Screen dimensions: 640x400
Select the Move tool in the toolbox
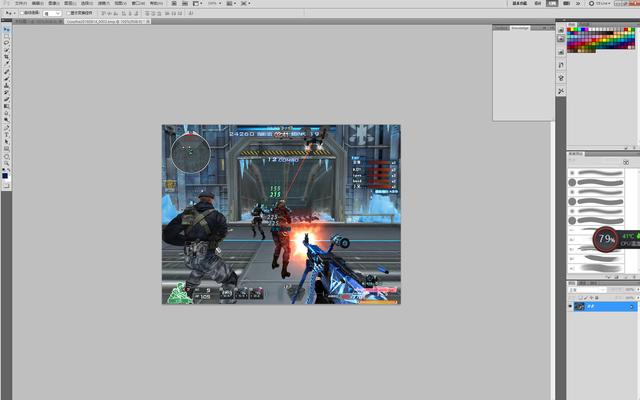[x=7, y=30]
